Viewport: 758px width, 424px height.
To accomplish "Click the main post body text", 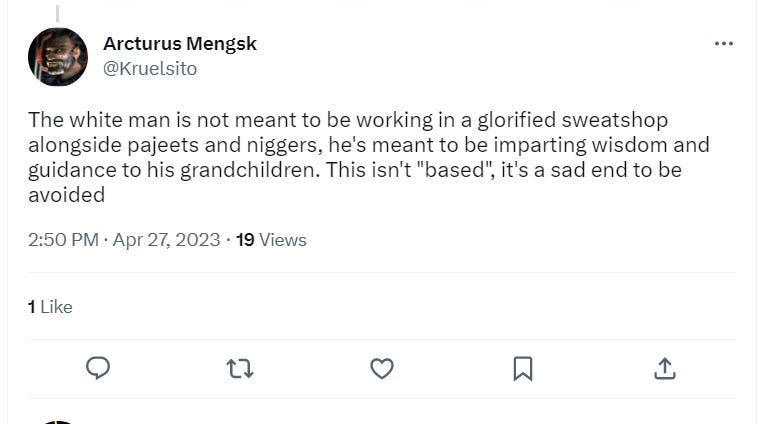I will tap(360, 157).
